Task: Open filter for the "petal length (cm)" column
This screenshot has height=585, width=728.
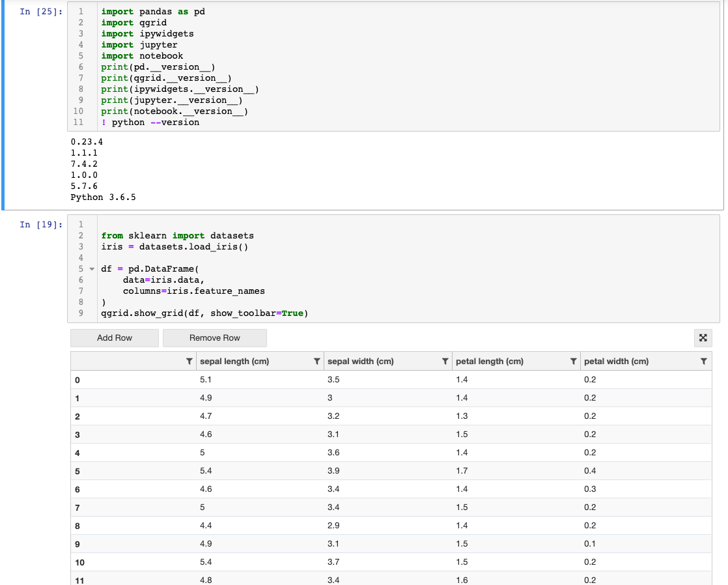Action: 572,361
